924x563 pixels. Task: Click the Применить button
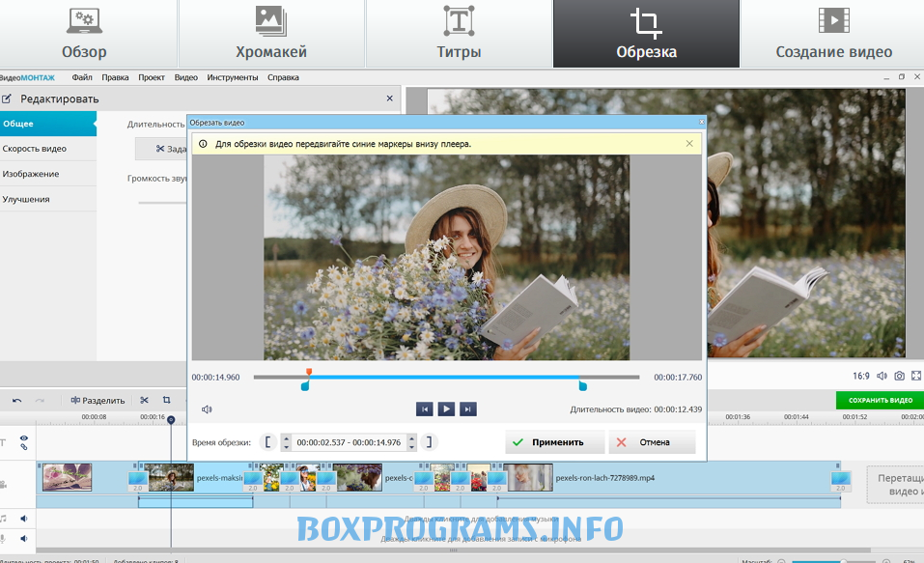554,442
